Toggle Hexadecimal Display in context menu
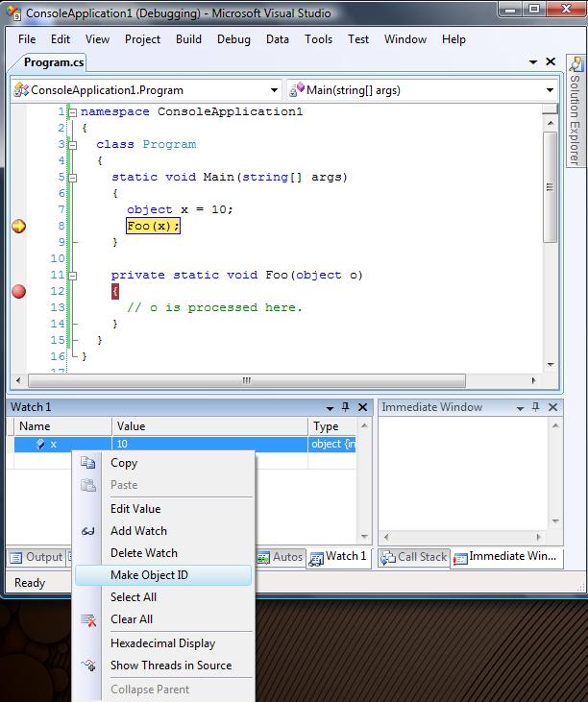The width and height of the screenshot is (588, 702). click(163, 643)
